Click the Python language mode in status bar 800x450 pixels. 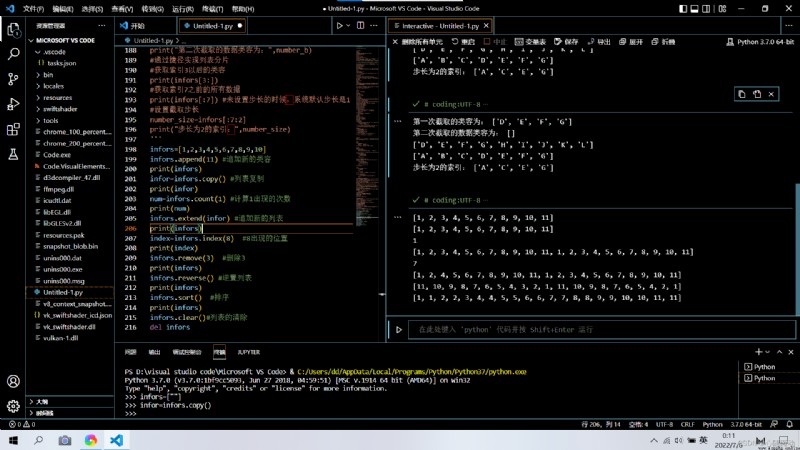click(712, 424)
